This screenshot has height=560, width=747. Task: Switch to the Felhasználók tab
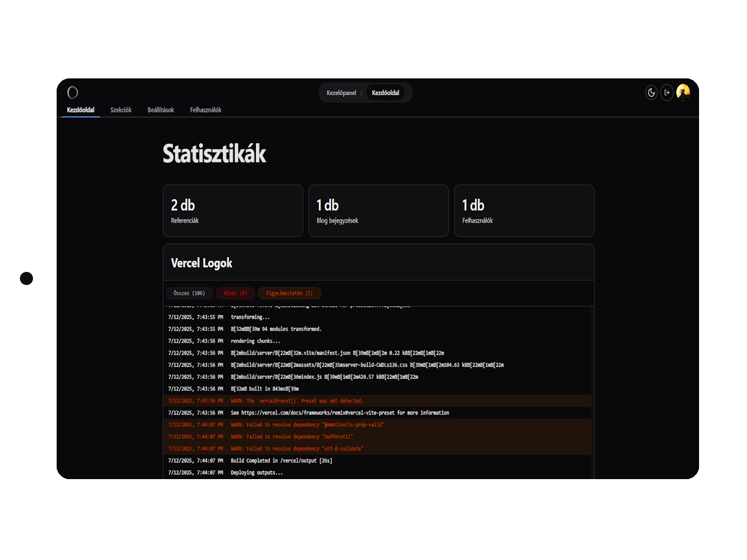pyautogui.click(x=205, y=110)
